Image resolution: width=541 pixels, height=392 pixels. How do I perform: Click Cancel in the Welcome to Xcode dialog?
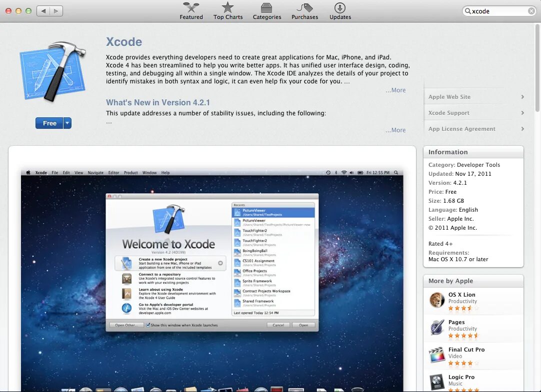(278, 325)
